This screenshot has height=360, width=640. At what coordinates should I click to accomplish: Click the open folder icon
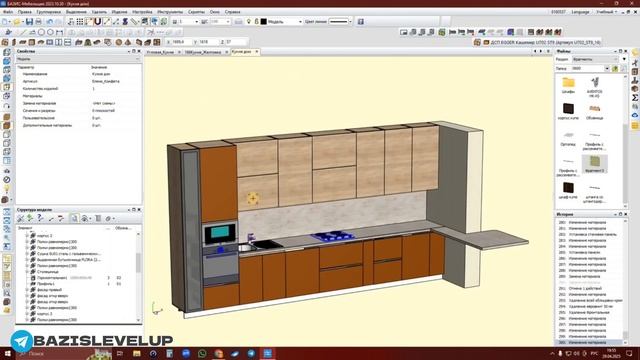[17, 22]
